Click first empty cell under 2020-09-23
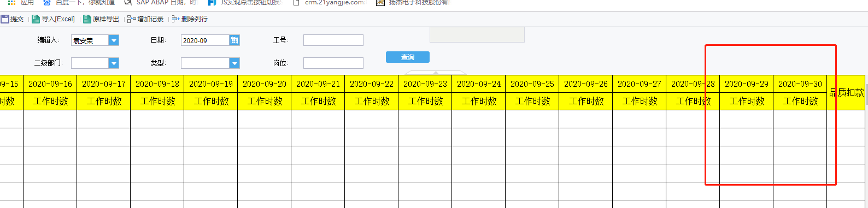This screenshot has height=208, width=868. [425, 119]
